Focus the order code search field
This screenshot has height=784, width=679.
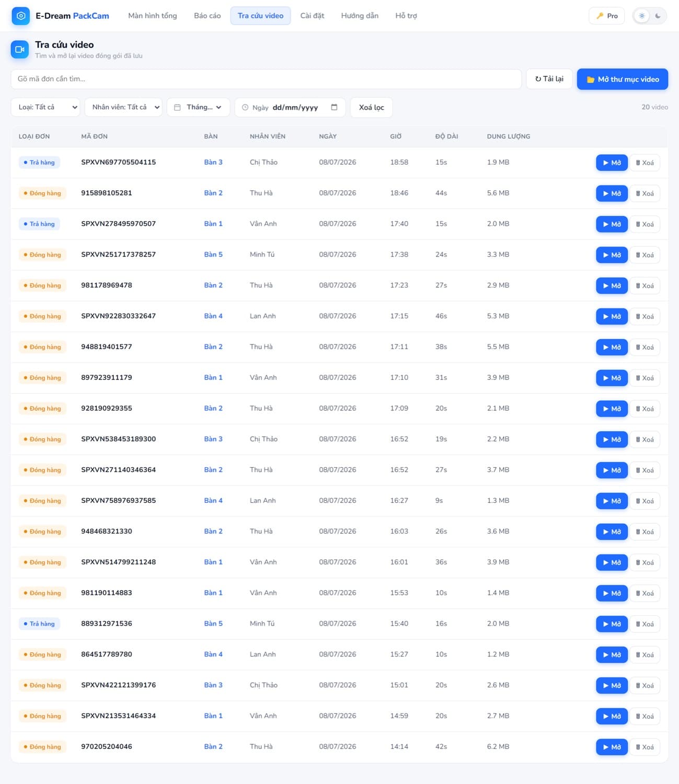pyautogui.click(x=266, y=79)
